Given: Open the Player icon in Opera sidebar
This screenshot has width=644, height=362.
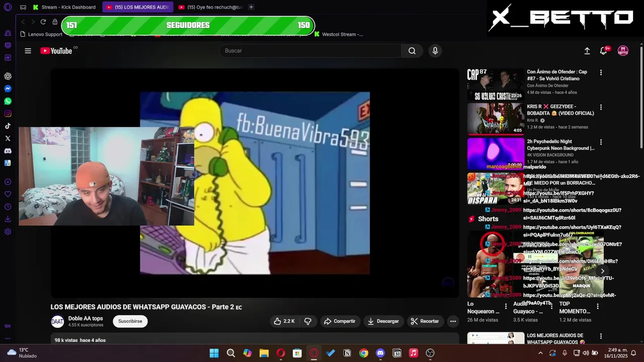Looking at the screenshot, I should 8,182.
